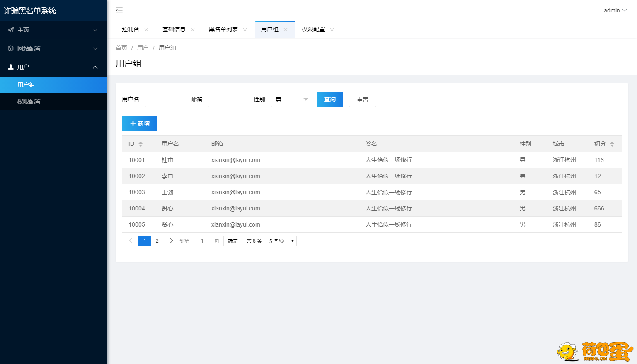Go to next page arrow

pyautogui.click(x=171, y=241)
